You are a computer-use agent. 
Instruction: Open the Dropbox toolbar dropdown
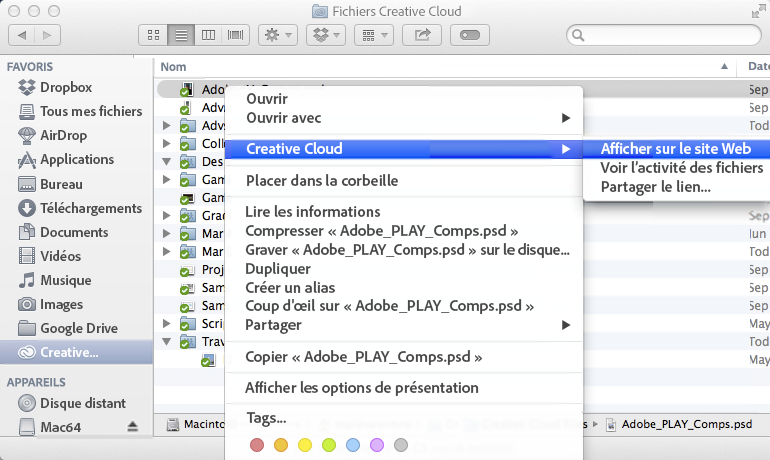click(x=326, y=35)
